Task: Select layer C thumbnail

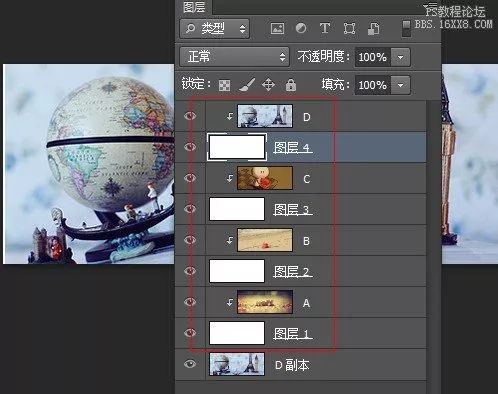Action: point(265,178)
